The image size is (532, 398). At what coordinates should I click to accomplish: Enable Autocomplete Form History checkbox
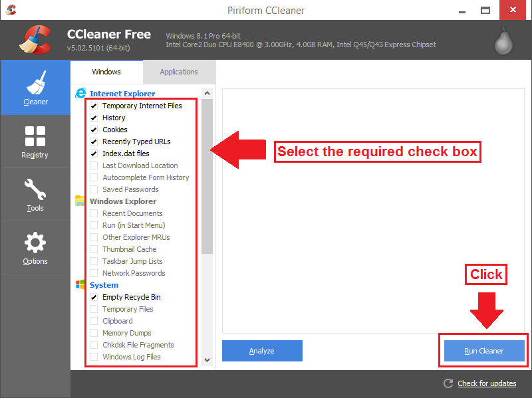point(94,177)
